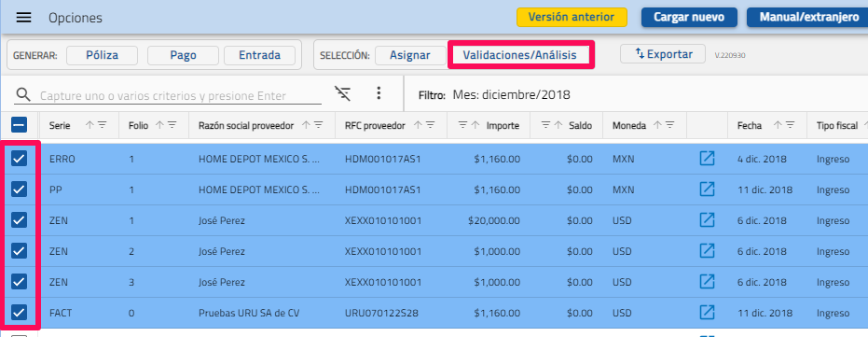Click the $20,000.00 importe cell
The width and height of the screenshot is (868, 337).
[x=494, y=220]
